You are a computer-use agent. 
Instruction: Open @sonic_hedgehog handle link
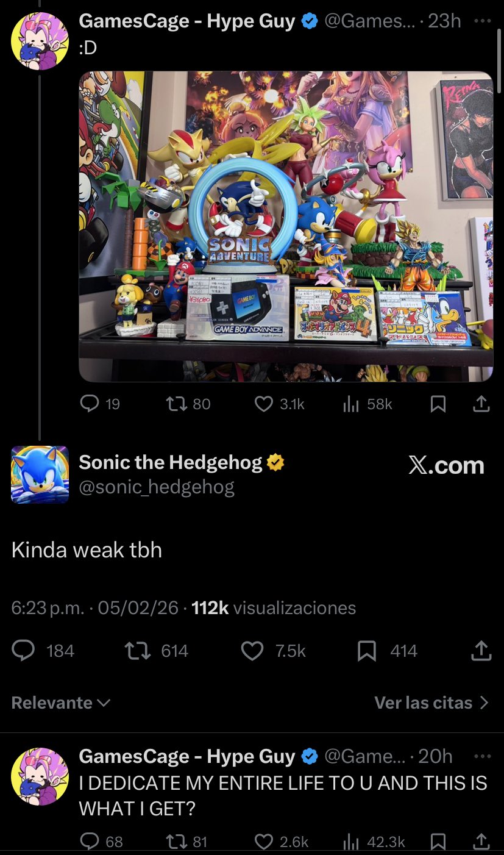tap(157, 487)
